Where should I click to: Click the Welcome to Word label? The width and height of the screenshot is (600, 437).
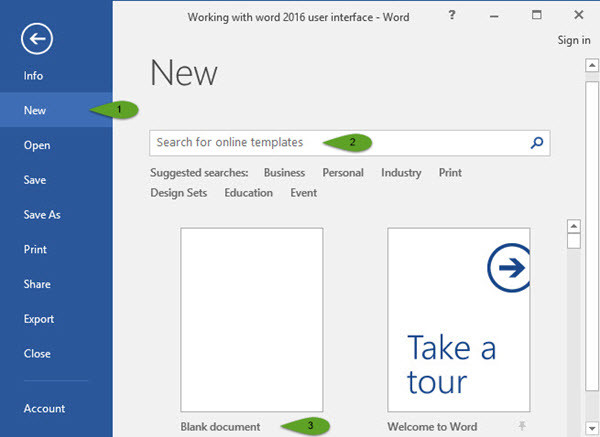[x=432, y=426]
